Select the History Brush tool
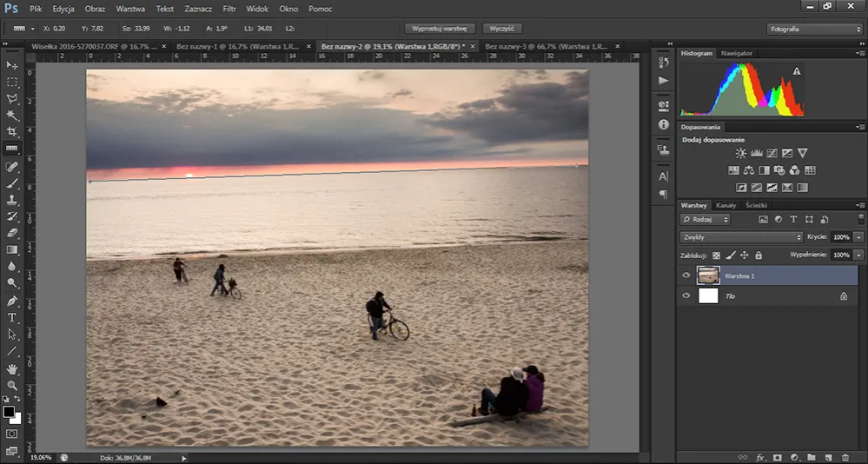The height and width of the screenshot is (464, 868). (11, 216)
